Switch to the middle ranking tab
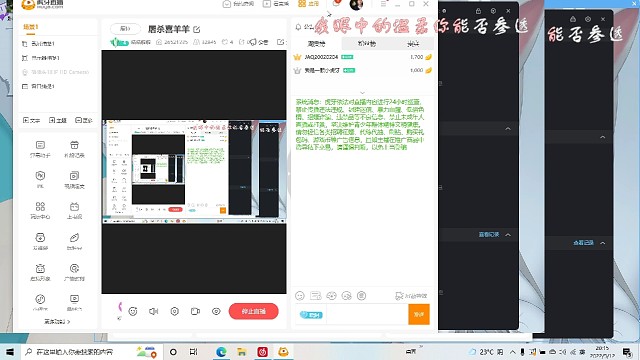Screen dimensions: 640x360 pos(366,43)
